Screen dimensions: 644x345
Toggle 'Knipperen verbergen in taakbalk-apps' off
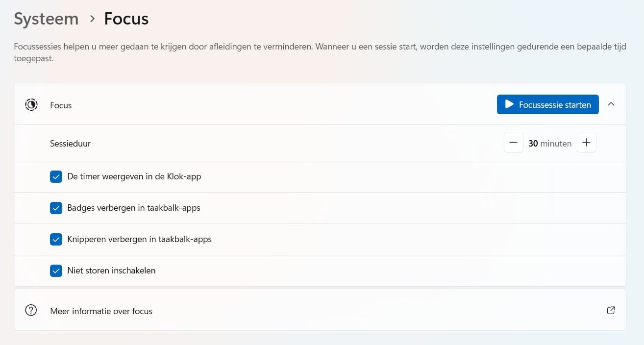56,239
